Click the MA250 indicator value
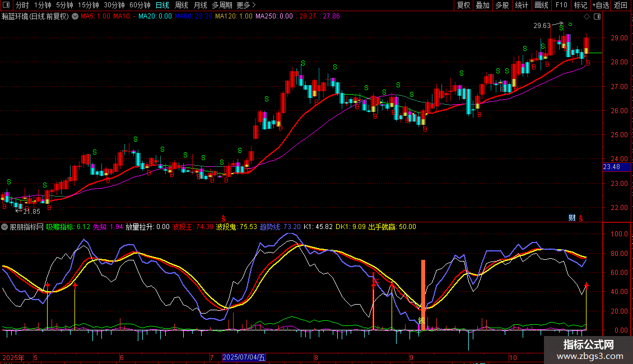This screenshot has width=633, height=364. (x=274, y=16)
